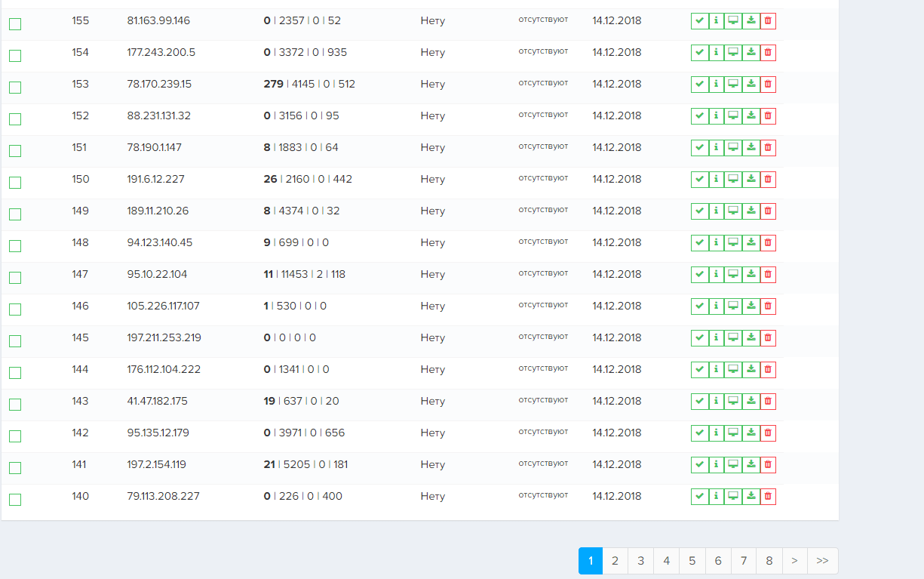Click the monitor icon for row 142
Screen dimensions: 924x579
coord(732,433)
